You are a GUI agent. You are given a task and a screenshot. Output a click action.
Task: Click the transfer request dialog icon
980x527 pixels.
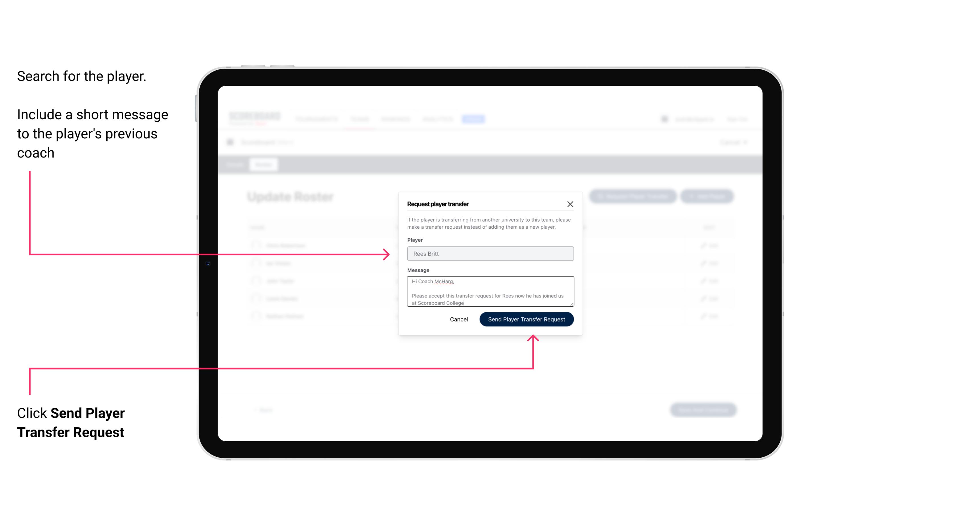(x=570, y=204)
